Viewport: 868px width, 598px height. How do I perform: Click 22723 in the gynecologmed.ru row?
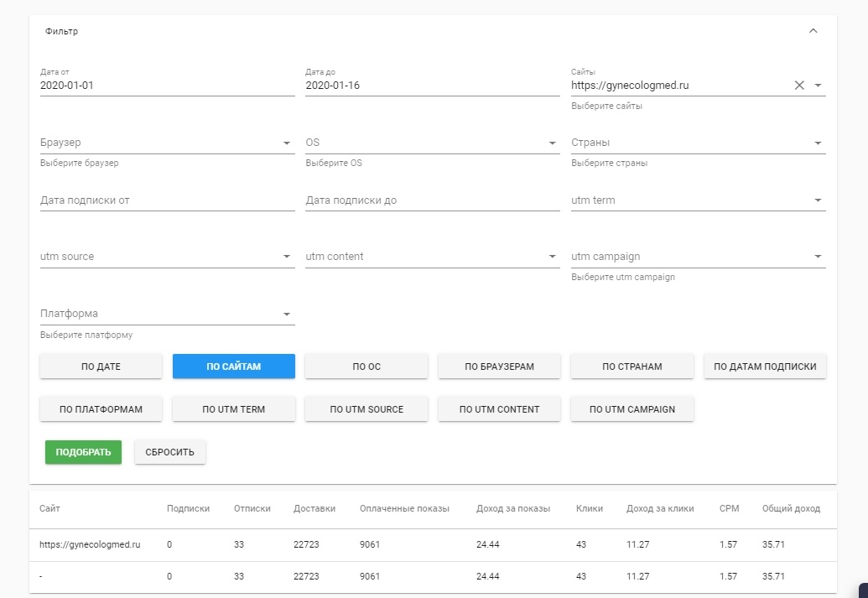click(306, 544)
